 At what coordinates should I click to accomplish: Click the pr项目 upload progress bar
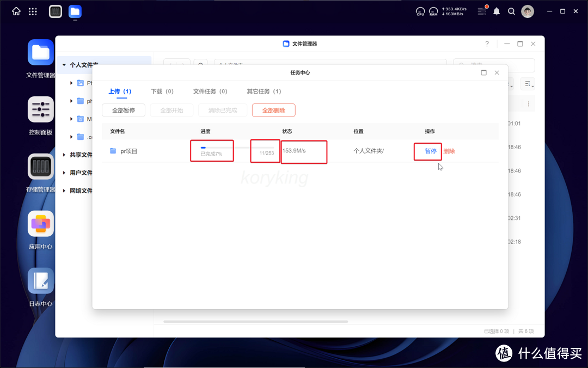pyautogui.click(x=212, y=151)
